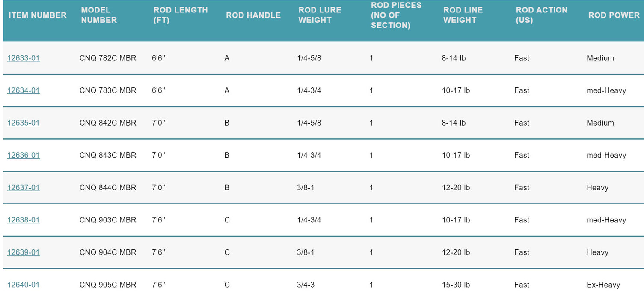The width and height of the screenshot is (644, 300).
Task: Click the CNQ 905C MBR model cell
Action: (x=108, y=285)
